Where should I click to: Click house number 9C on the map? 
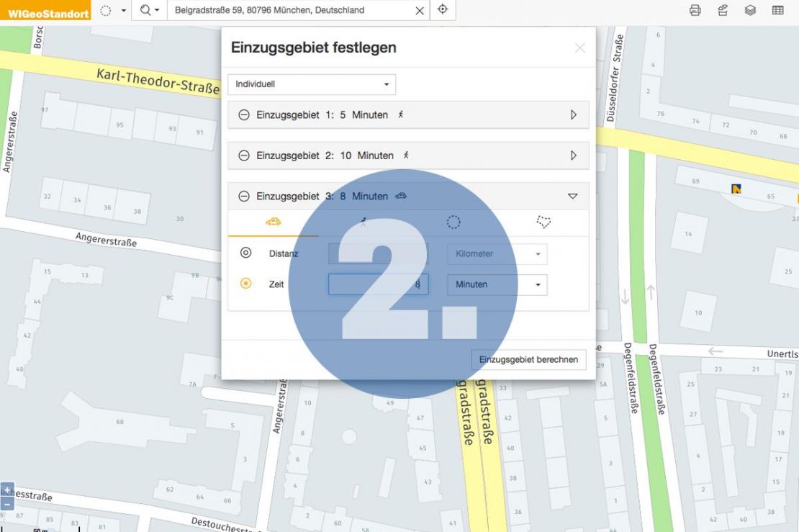(x=170, y=297)
